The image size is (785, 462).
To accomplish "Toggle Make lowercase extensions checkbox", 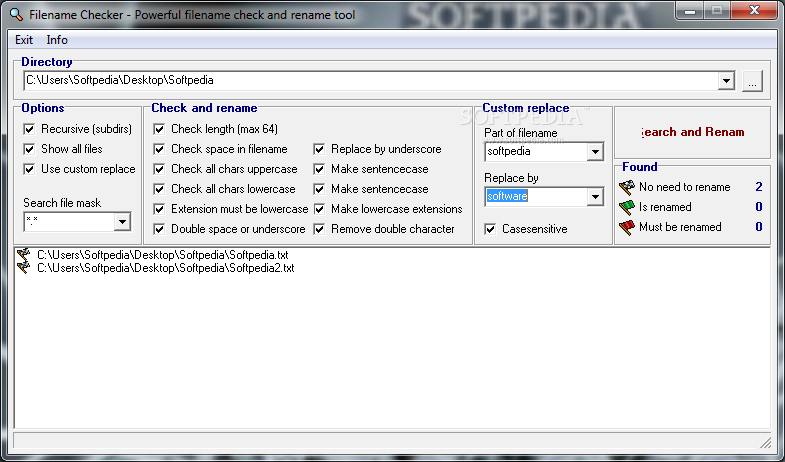I will [x=319, y=209].
